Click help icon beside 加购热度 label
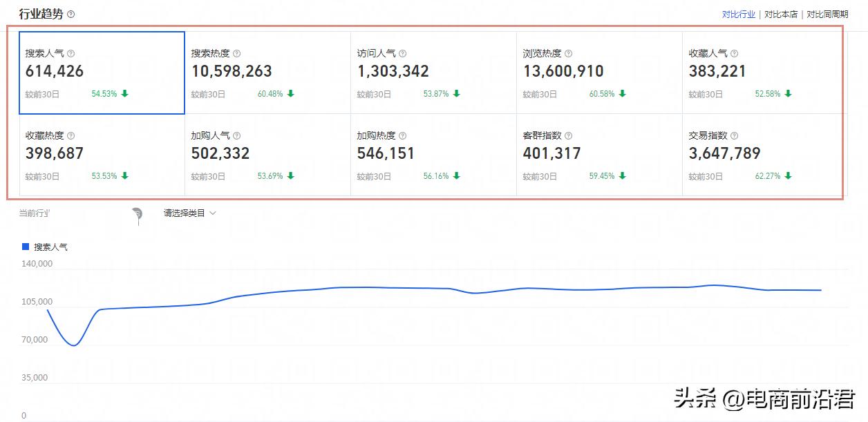Screen dimensions: 868x422 [403, 136]
